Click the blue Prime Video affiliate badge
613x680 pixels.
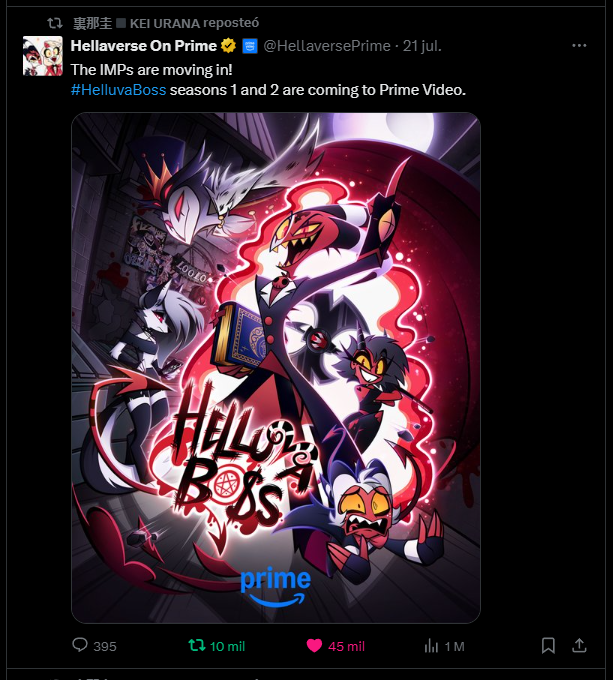click(x=250, y=46)
